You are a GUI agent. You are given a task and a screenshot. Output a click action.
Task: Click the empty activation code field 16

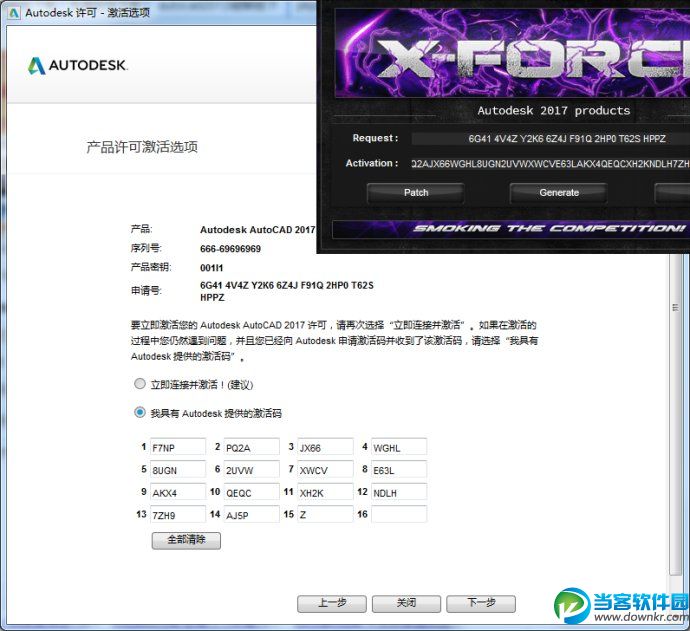coord(399,514)
